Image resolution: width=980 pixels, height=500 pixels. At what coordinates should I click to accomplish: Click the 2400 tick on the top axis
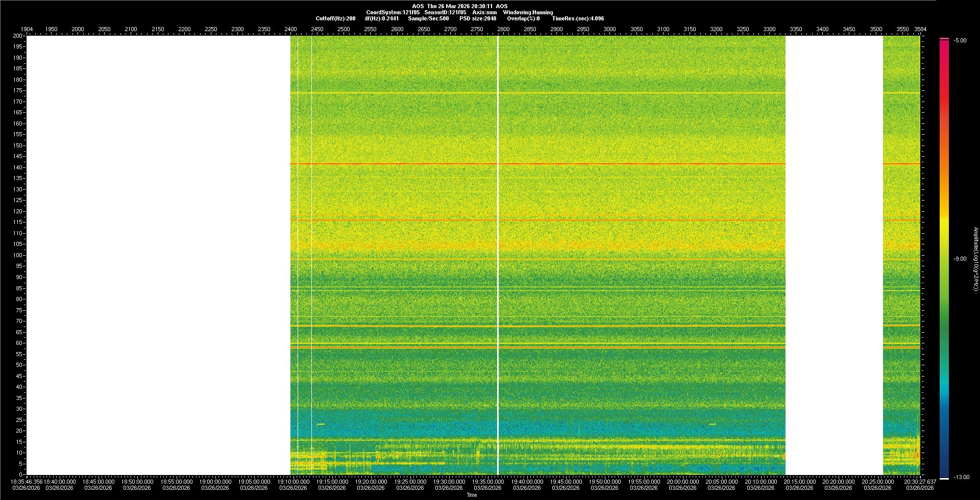[x=290, y=29]
